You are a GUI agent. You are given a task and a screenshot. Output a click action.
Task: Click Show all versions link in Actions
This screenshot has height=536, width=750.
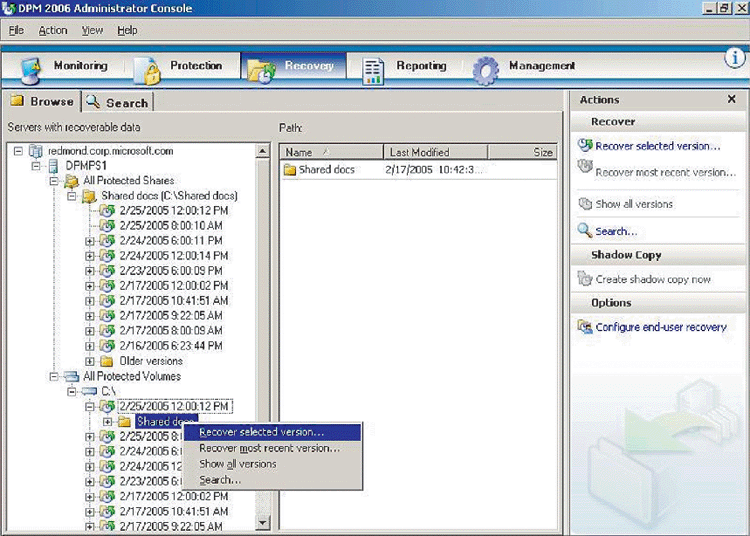pyautogui.click(x=634, y=204)
